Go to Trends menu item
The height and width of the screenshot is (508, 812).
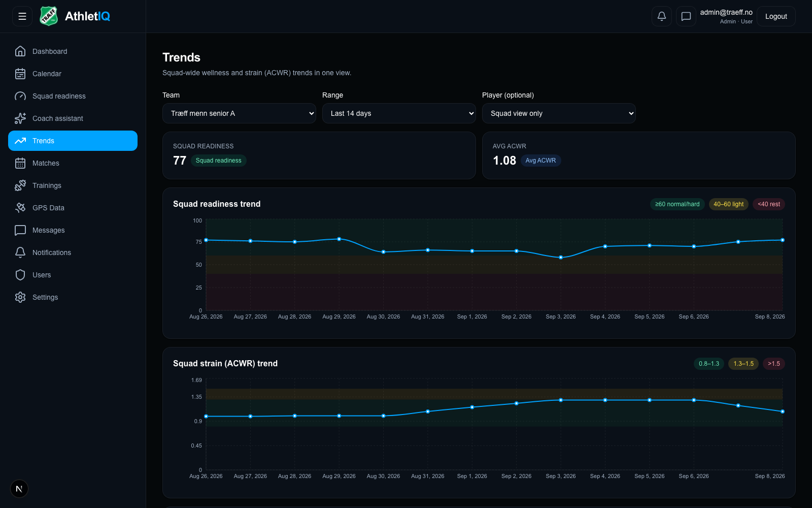[73, 141]
